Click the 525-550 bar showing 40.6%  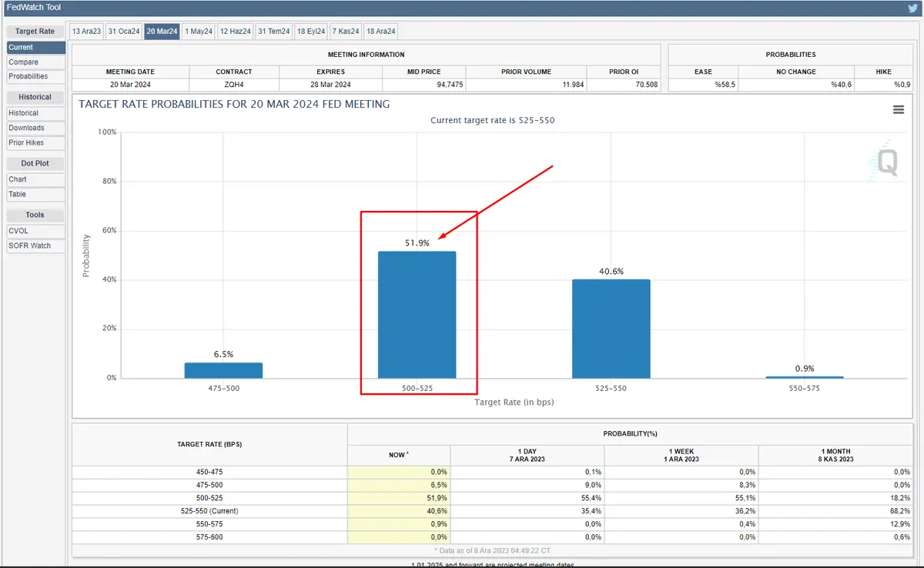click(x=611, y=329)
